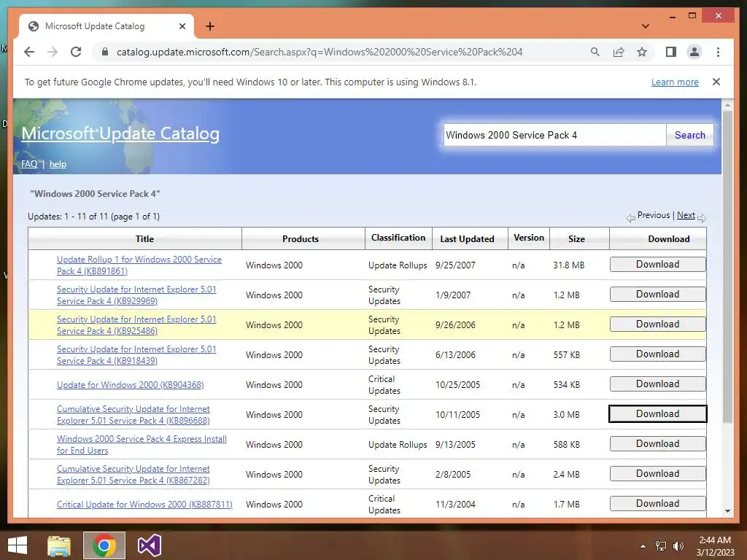Open the browser side panel

point(671,52)
